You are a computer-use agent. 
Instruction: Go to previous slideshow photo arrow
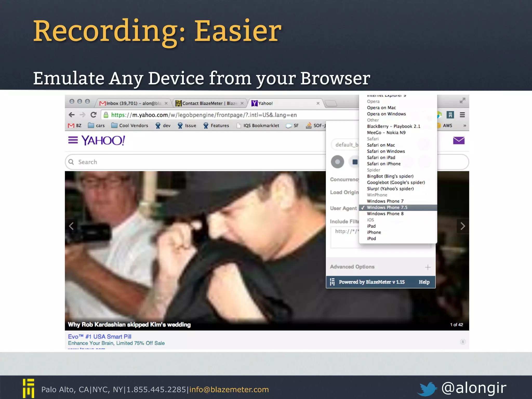click(71, 226)
